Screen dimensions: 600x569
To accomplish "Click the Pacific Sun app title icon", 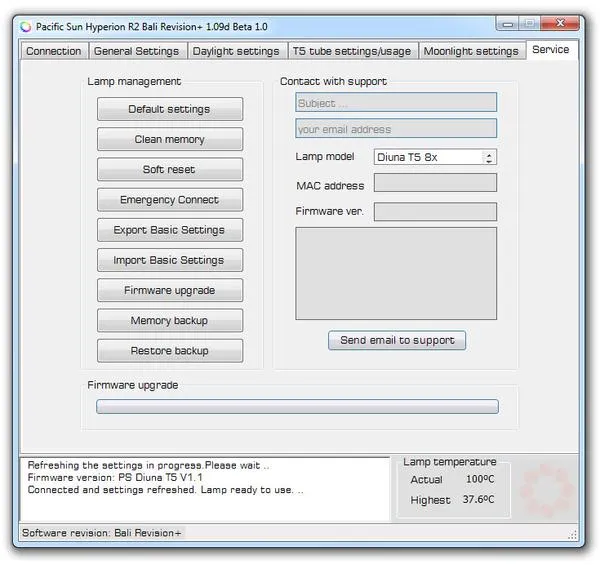I will [x=26, y=27].
